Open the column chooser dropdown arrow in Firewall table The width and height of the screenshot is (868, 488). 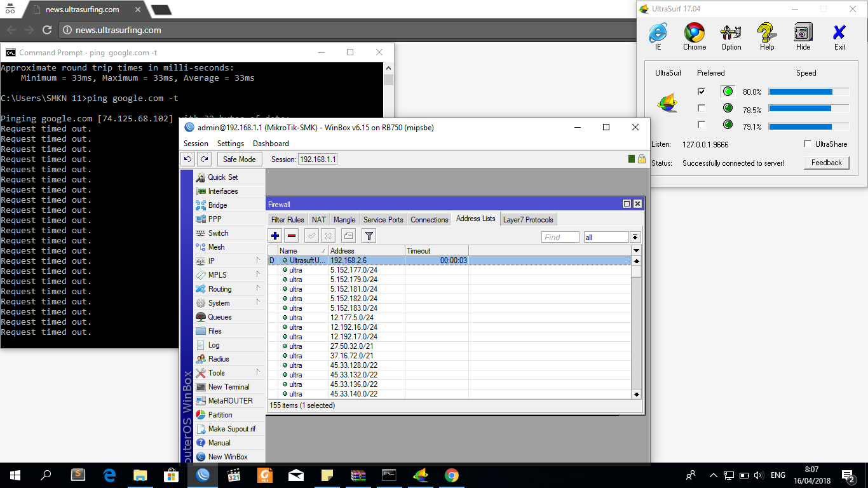point(637,251)
